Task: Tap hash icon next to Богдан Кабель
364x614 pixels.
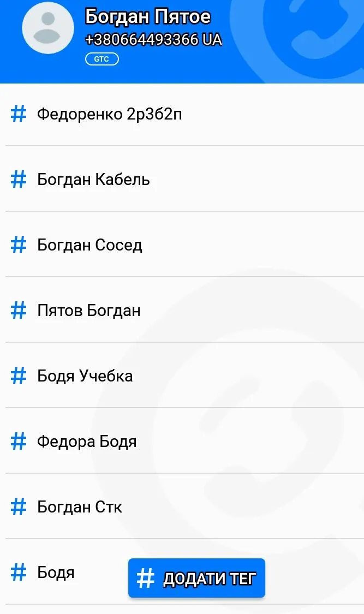Action: (x=19, y=180)
